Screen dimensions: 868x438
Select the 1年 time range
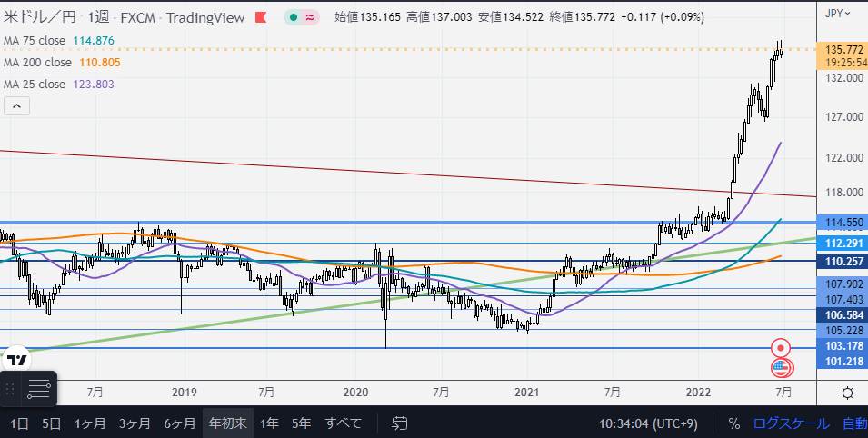tap(269, 423)
